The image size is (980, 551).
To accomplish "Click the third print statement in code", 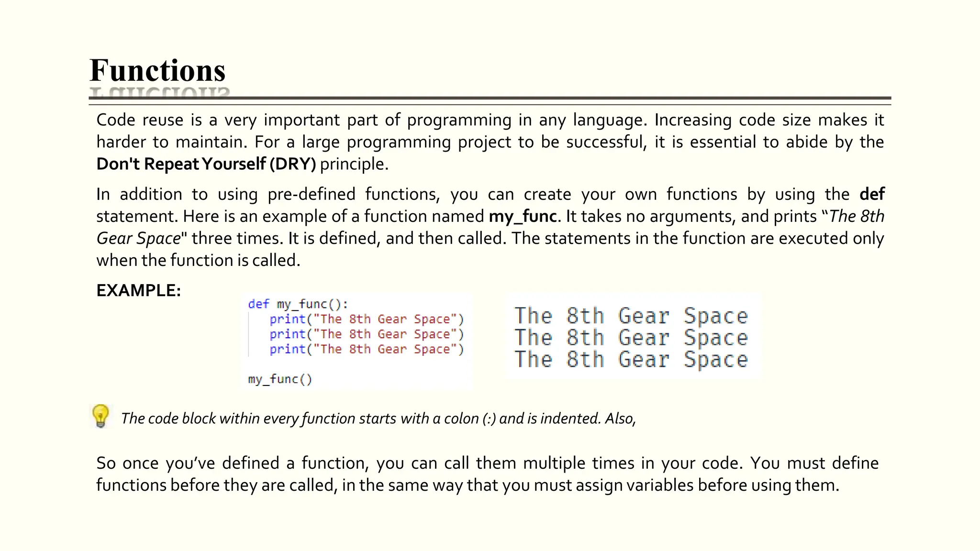I will click(366, 349).
